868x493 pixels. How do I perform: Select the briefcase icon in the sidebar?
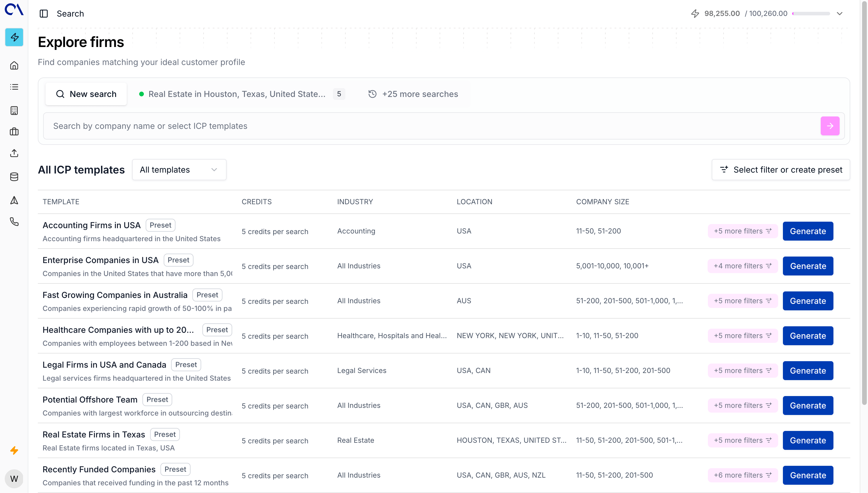pos(14,132)
